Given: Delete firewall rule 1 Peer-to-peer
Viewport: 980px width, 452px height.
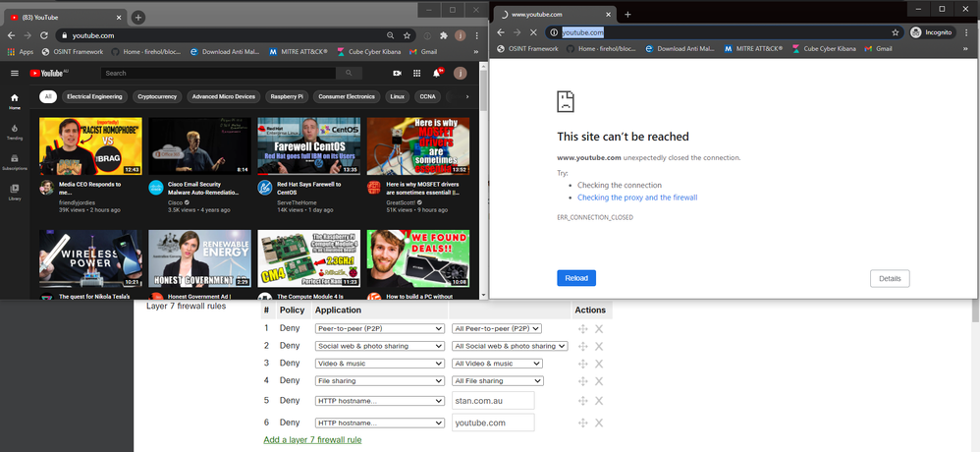Looking at the screenshot, I should 599,329.
